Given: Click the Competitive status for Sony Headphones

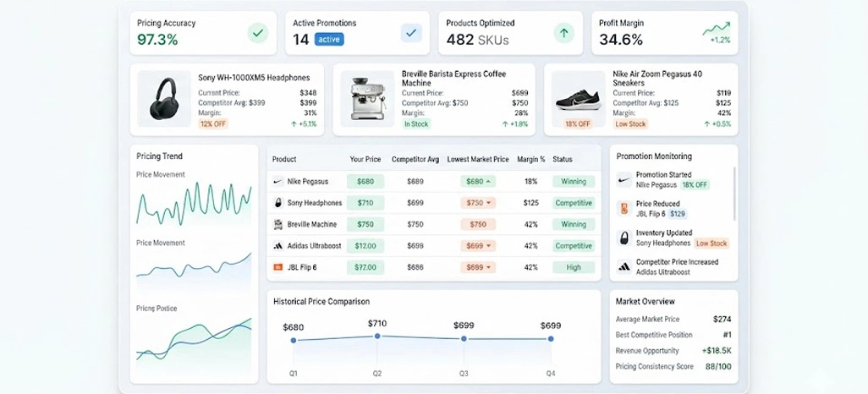Looking at the screenshot, I should coord(574,203).
